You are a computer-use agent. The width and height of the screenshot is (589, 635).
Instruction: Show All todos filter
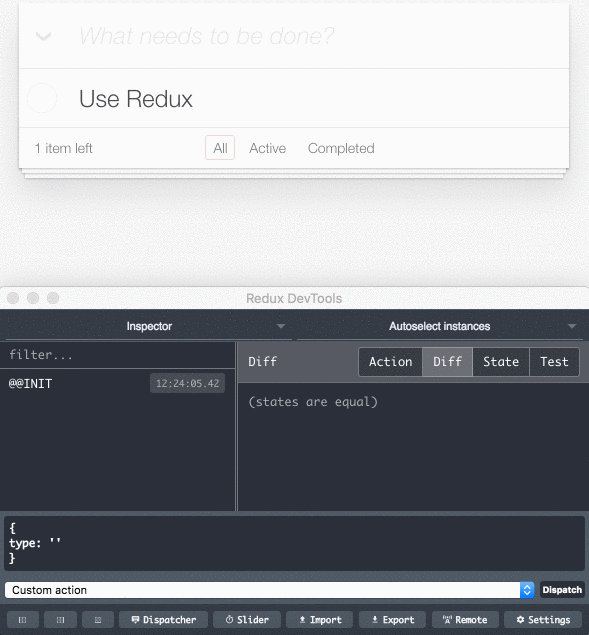tap(220, 148)
